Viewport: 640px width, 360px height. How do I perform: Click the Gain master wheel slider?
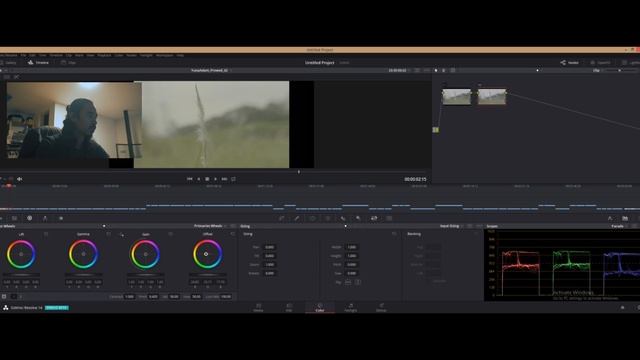145,275
